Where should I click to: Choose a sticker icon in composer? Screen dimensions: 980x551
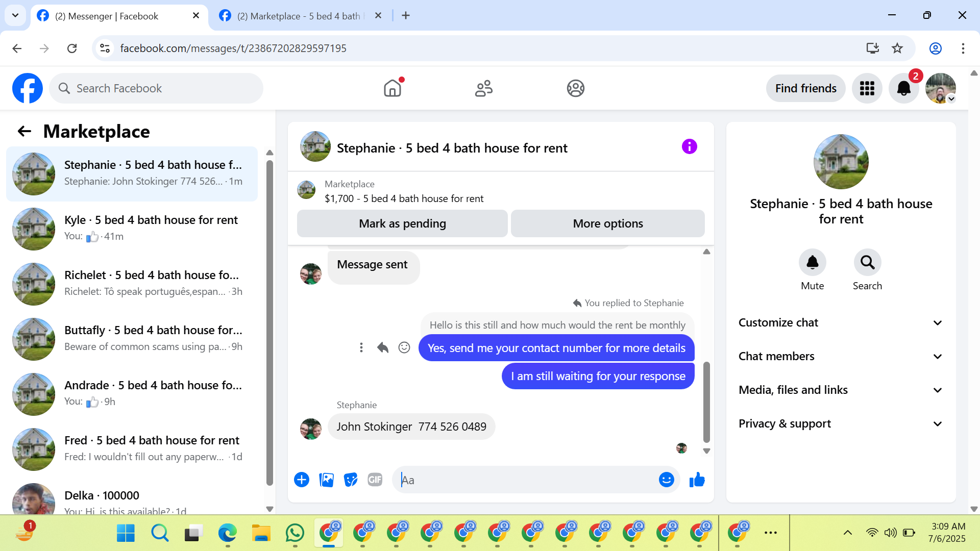click(351, 480)
